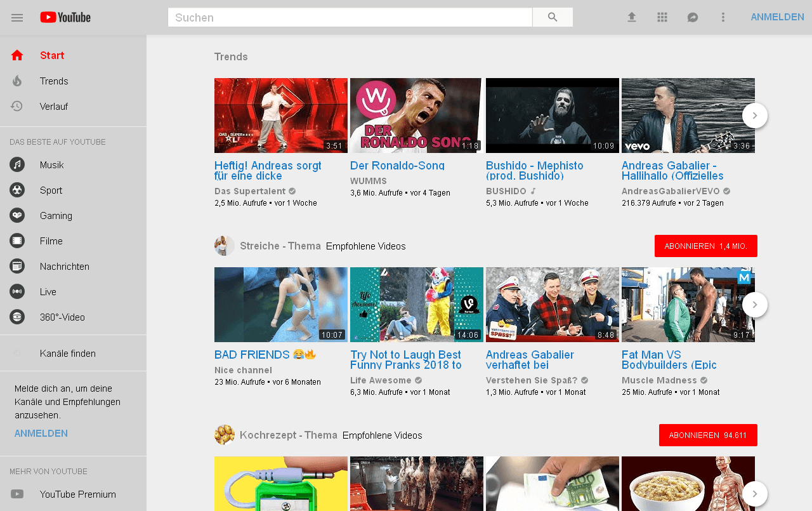Screen dimensions: 812x511
Task: Open BAD FRIENDS video thumbnail
Action: (x=281, y=305)
